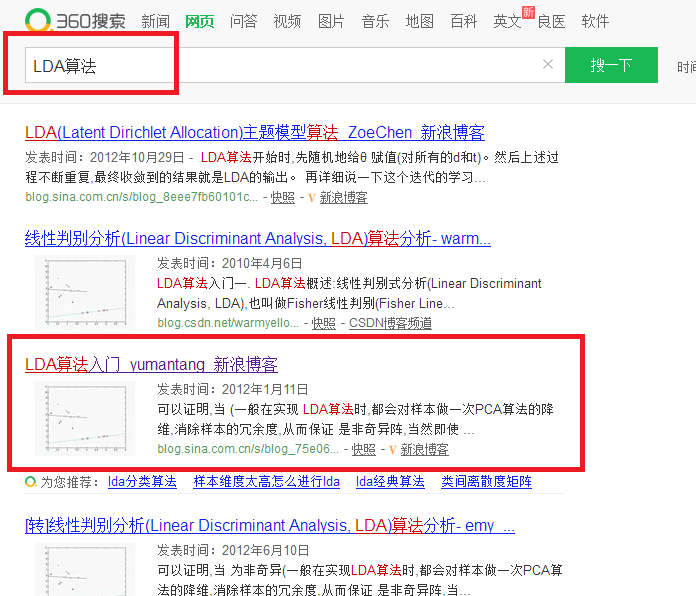Click the blog.sina.com.cn/s/blog_75e06 URL text
This screenshot has height=596, width=696.
click(x=248, y=449)
